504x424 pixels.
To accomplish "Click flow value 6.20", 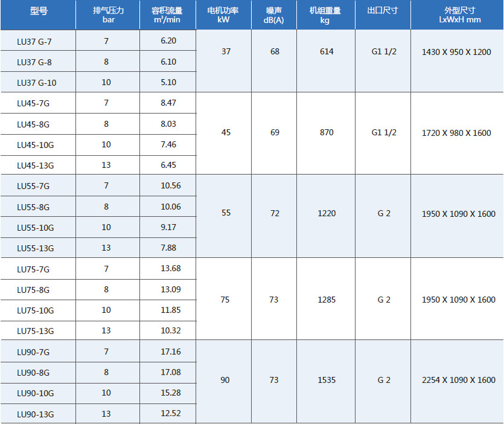I will (168, 41).
